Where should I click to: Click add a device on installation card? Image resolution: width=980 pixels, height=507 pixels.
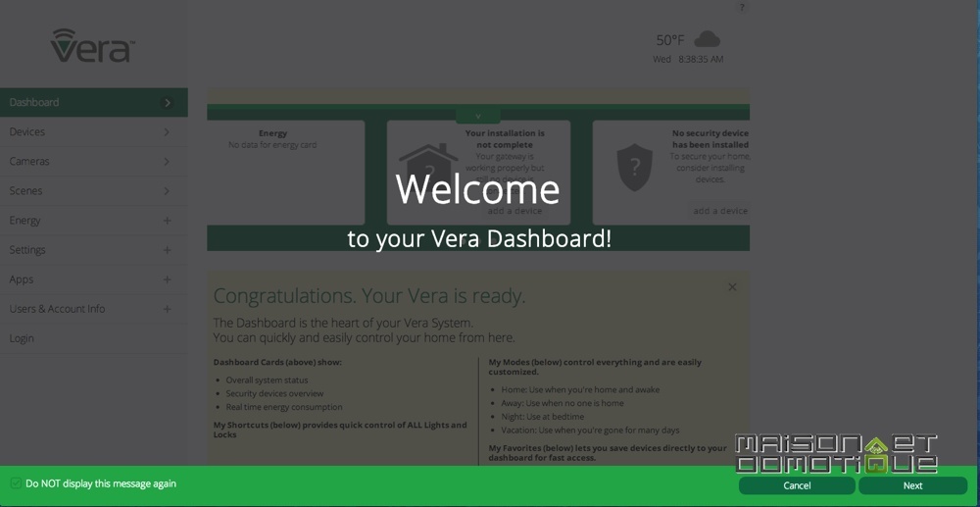coord(514,211)
